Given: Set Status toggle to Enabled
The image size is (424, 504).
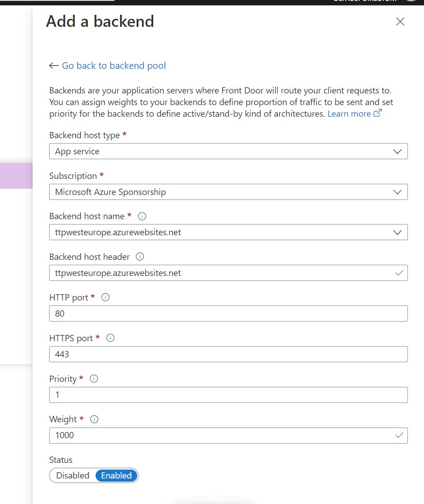Looking at the screenshot, I should [x=116, y=475].
